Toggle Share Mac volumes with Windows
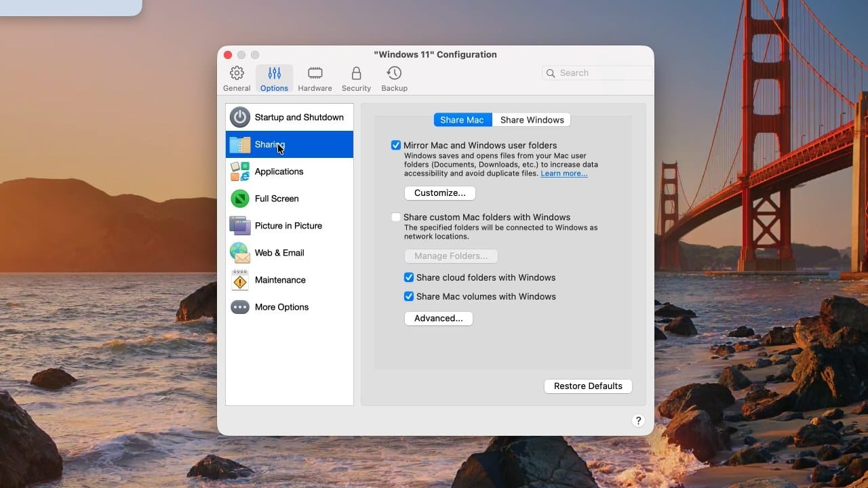The width and height of the screenshot is (868, 488). [x=409, y=296]
